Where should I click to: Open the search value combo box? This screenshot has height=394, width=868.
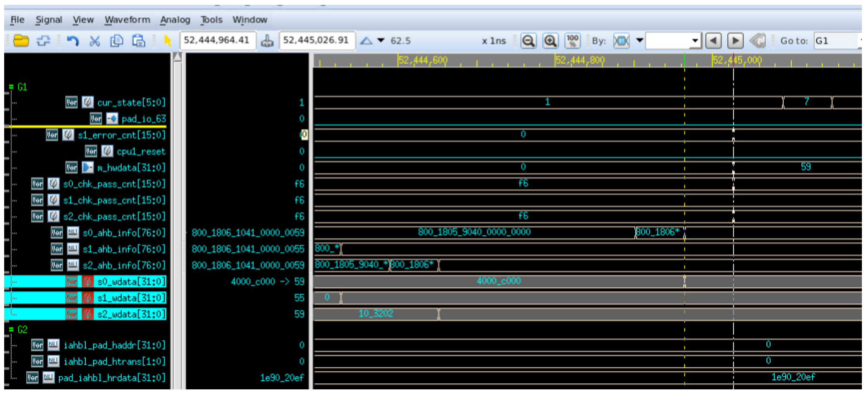coord(673,41)
